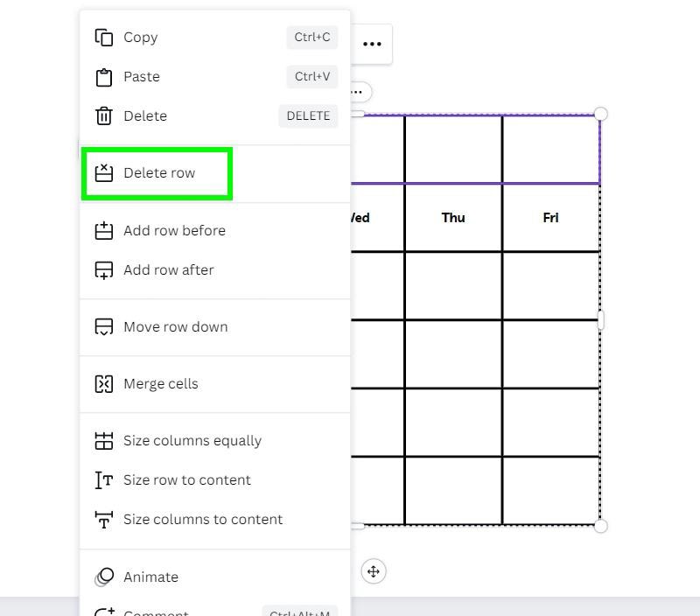The height and width of the screenshot is (616, 700).
Task: Click the small ellipsis pill above the table
Action: 360,92
